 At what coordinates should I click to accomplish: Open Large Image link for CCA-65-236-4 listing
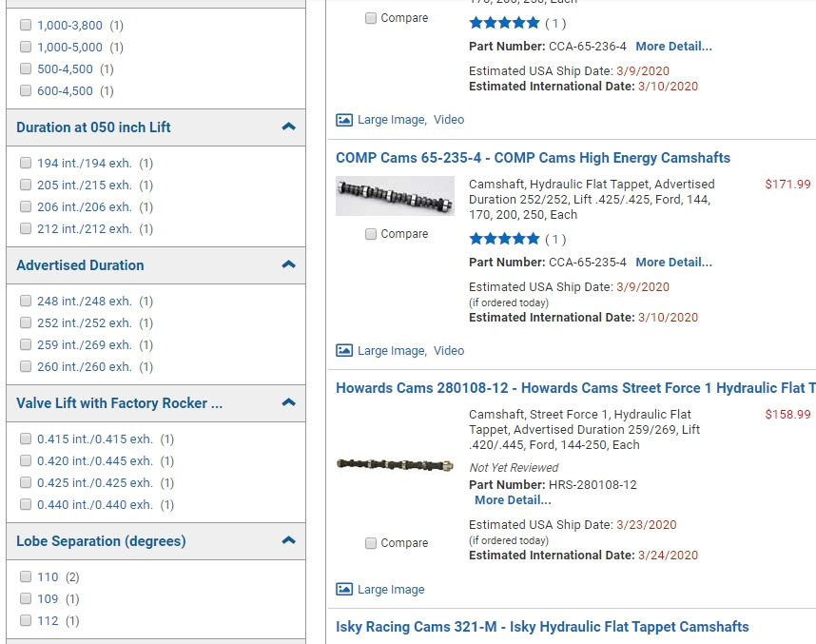pos(391,120)
